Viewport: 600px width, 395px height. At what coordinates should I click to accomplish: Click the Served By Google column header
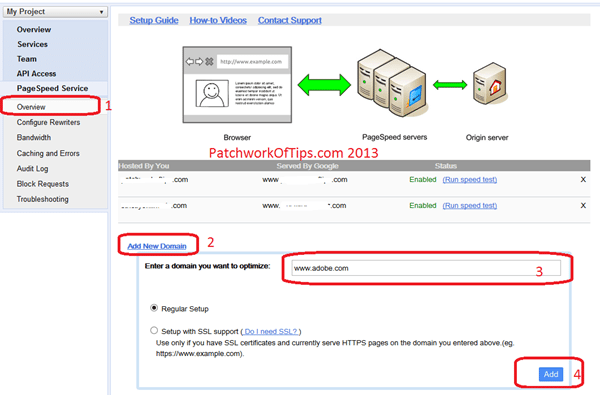click(x=307, y=166)
